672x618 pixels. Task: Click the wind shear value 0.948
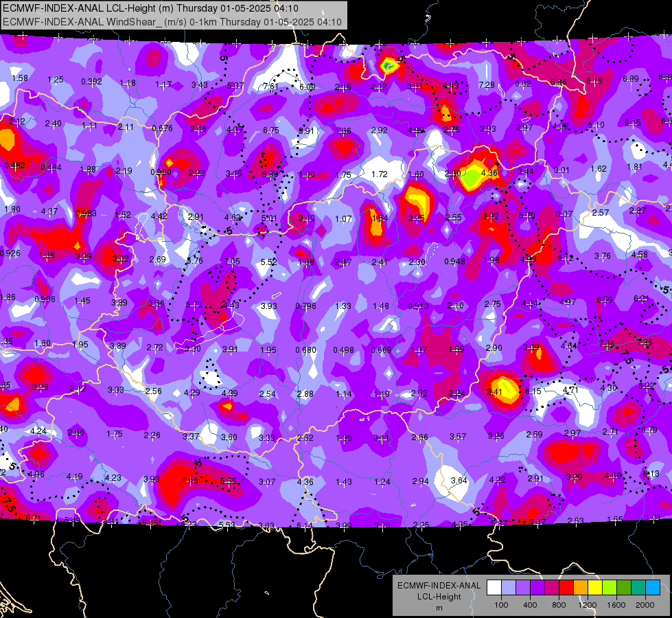click(x=454, y=261)
